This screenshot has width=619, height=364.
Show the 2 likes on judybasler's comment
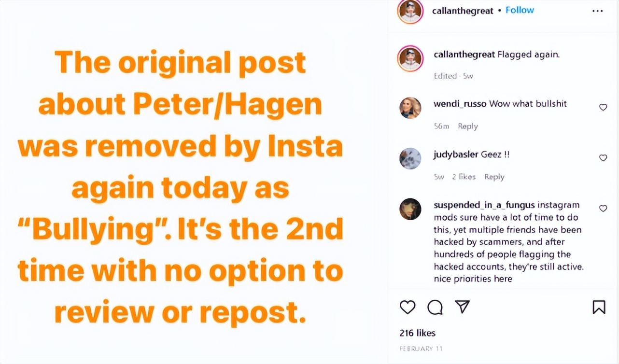[464, 177]
